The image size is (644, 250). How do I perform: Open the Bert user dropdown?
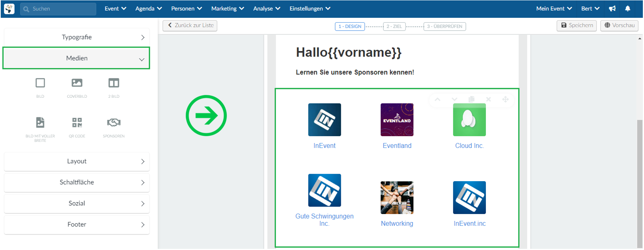click(x=590, y=8)
